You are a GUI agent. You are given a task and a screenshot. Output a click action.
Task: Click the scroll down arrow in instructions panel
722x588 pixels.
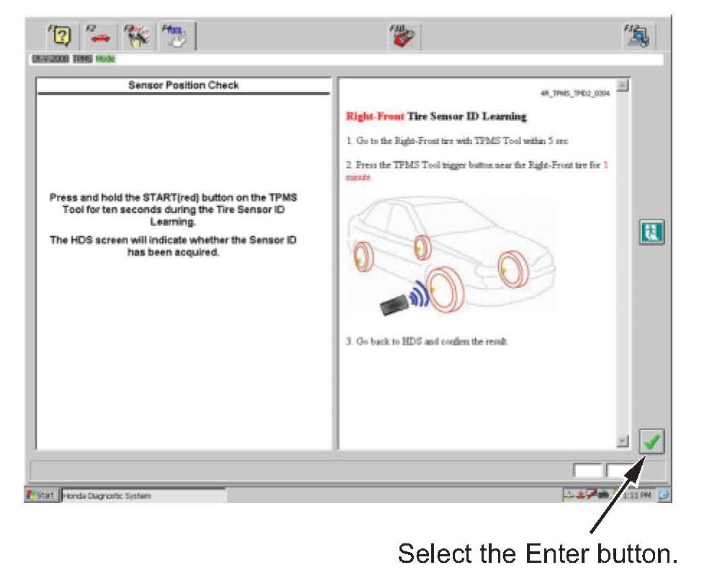click(622, 440)
